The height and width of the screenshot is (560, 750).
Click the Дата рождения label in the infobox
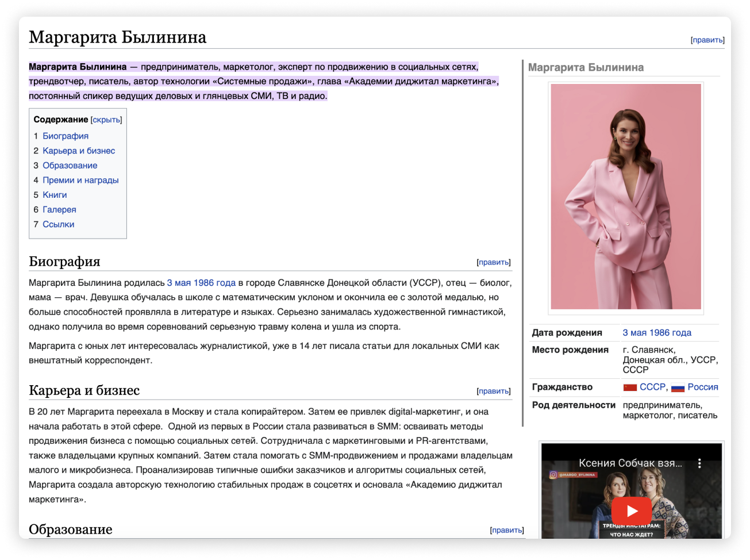(x=567, y=333)
